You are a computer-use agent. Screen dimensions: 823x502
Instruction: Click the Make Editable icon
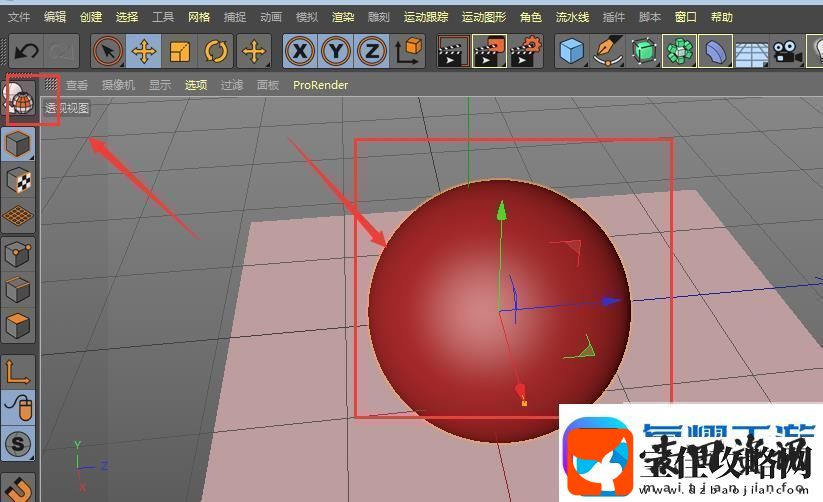tap(19, 100)
